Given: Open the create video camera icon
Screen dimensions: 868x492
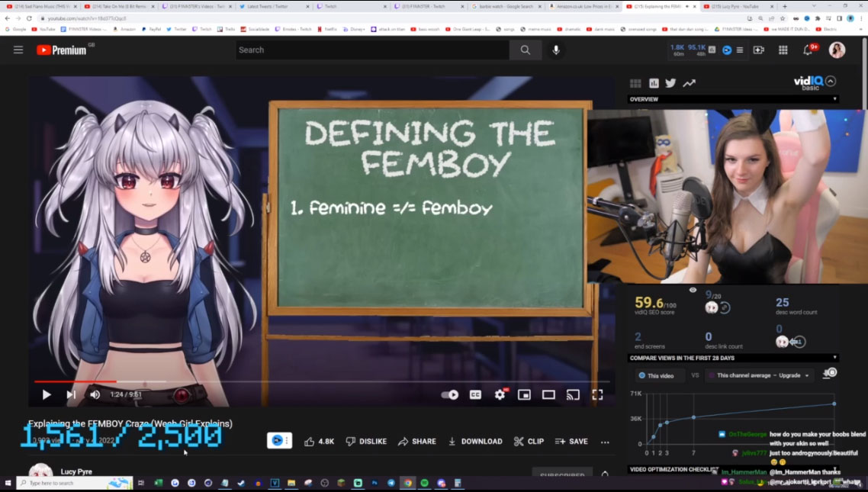Looking at the screenshot, I should [758, 50].
